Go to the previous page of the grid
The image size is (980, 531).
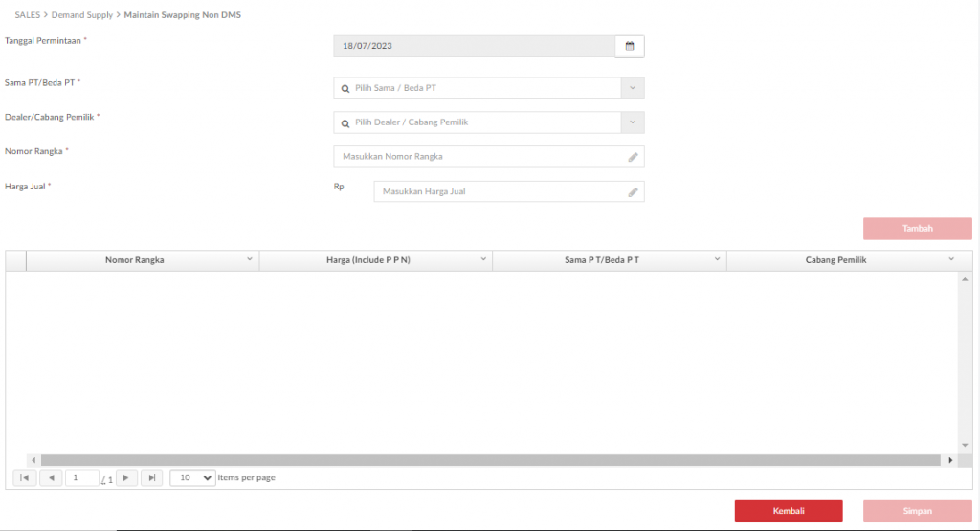[x=52, y=478]
